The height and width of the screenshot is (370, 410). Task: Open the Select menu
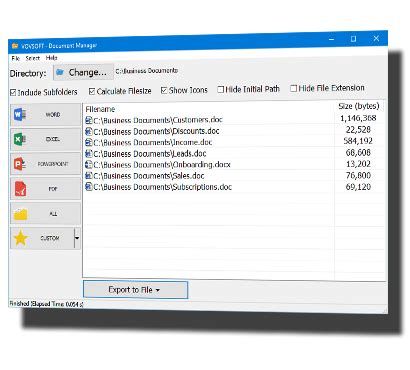point(33,58)
